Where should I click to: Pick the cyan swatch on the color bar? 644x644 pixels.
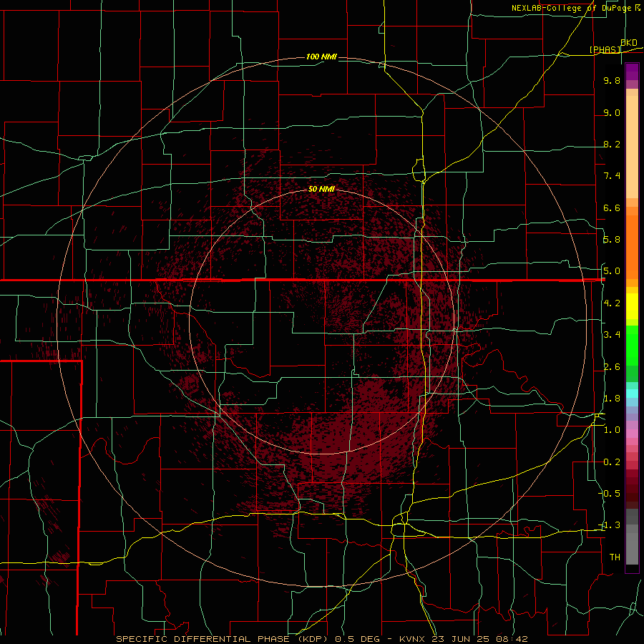632,394
